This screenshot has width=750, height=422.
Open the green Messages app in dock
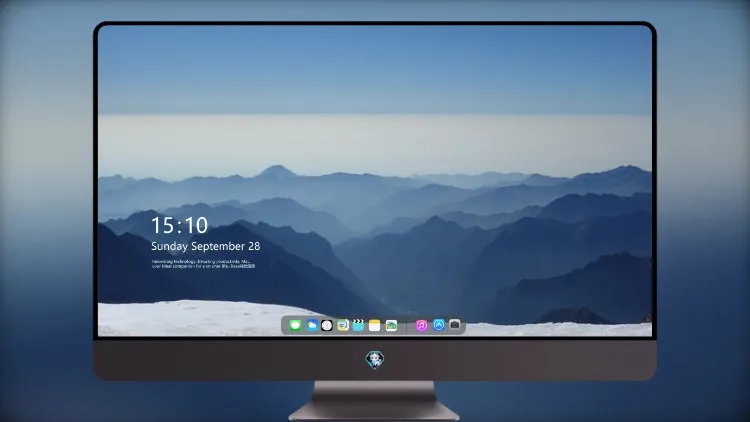click(295, 326)
